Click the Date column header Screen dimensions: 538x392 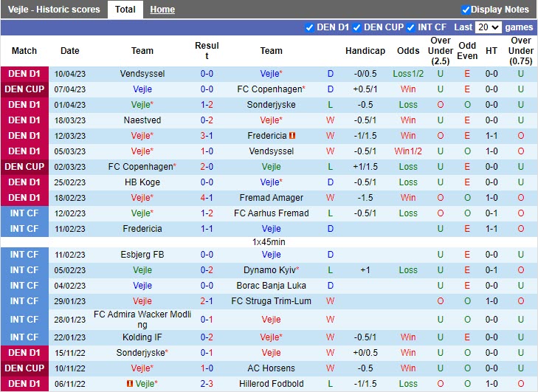coord(69,51)
